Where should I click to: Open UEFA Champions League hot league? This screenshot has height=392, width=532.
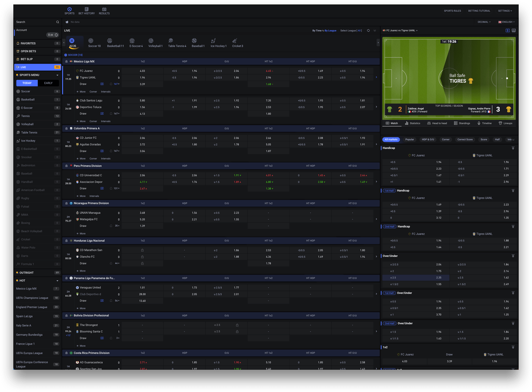pyautogui.click(x=37, y=298)
